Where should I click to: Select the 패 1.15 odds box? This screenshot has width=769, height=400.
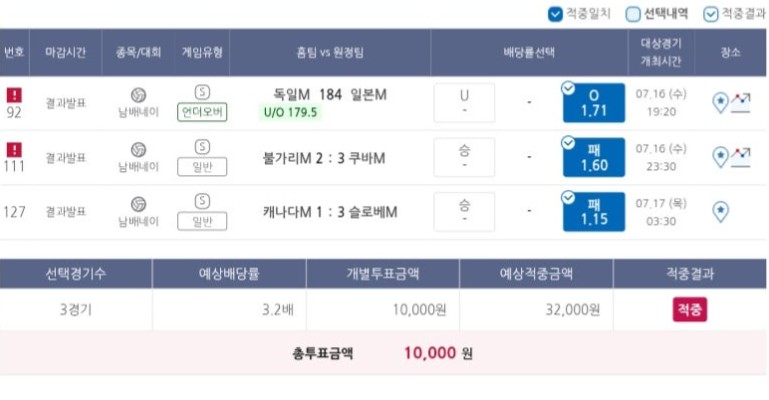click(x=594, y=211)
